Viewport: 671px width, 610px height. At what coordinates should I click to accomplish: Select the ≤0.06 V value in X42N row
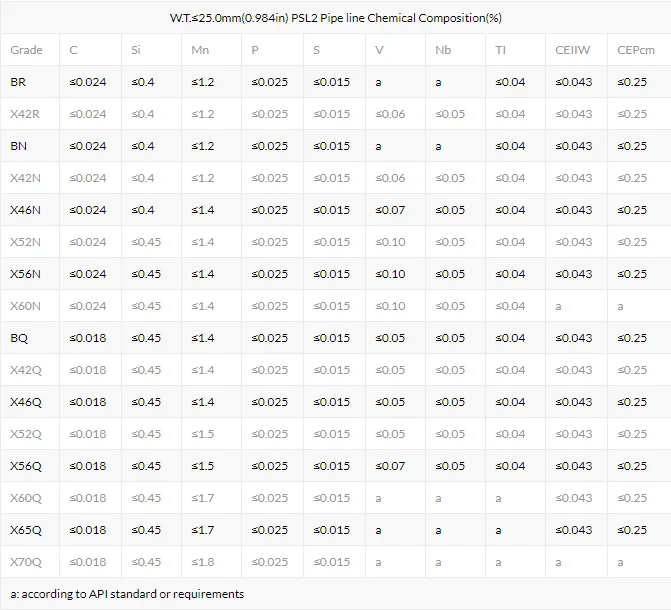(390, 178)
